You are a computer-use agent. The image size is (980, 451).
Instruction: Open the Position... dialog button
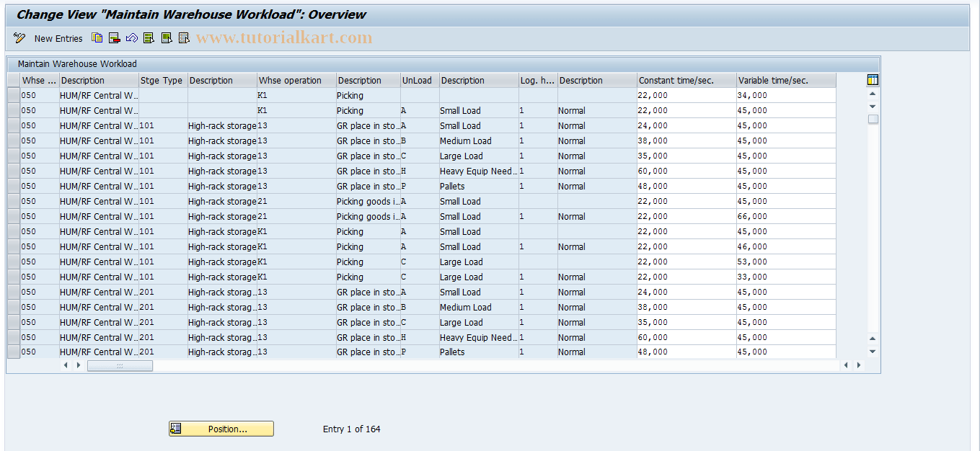[x=221, y=428]
